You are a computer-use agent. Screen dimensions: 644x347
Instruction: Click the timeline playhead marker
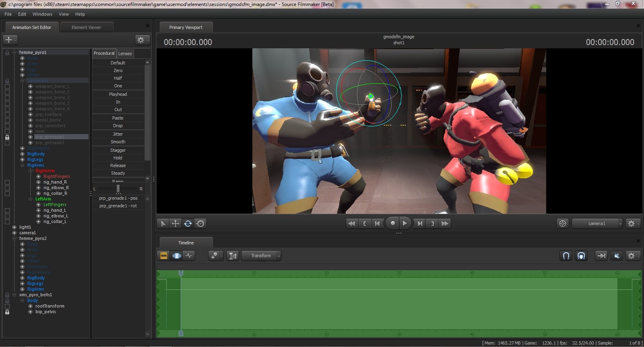[x=181, y=273]
